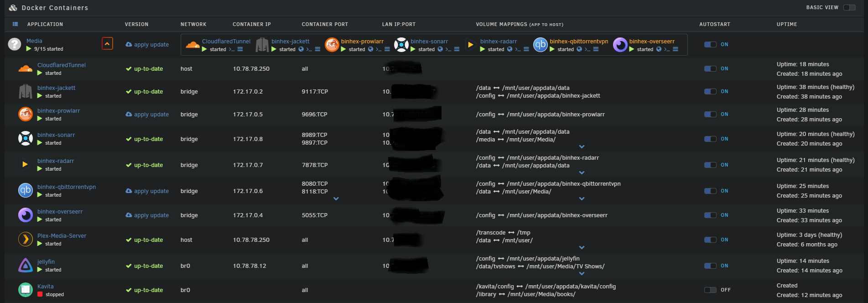Open binhex-overseerr logs icon in folder preview
The height and width of the screenshot is (303, 868).
coord(676,49)
